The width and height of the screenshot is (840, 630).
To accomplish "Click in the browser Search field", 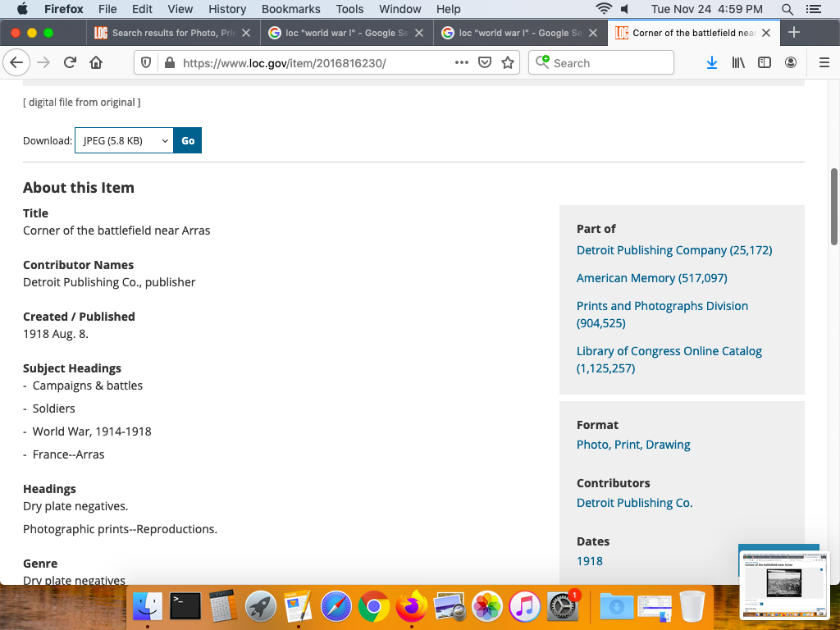I will pyautogui.click(x=607, y=63).
